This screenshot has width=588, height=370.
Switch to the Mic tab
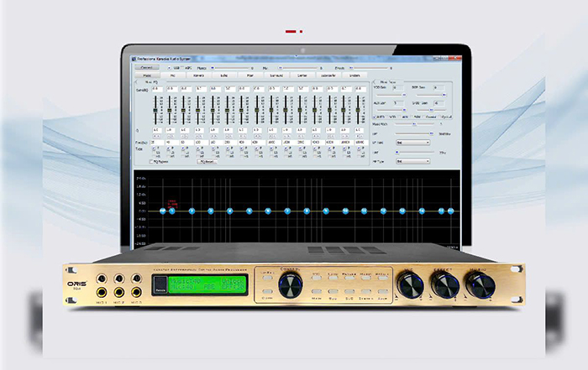click(173, 76)
